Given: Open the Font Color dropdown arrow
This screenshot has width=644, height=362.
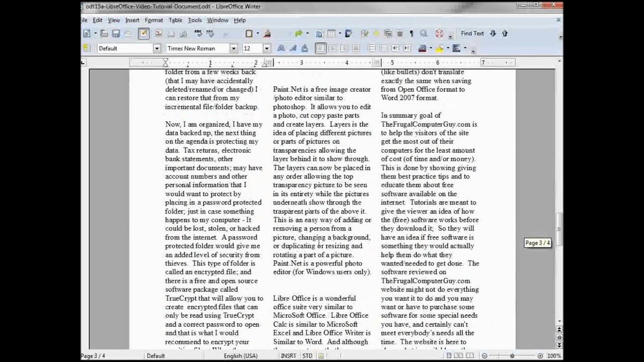Looking at the screenshot, I should 431,48.
